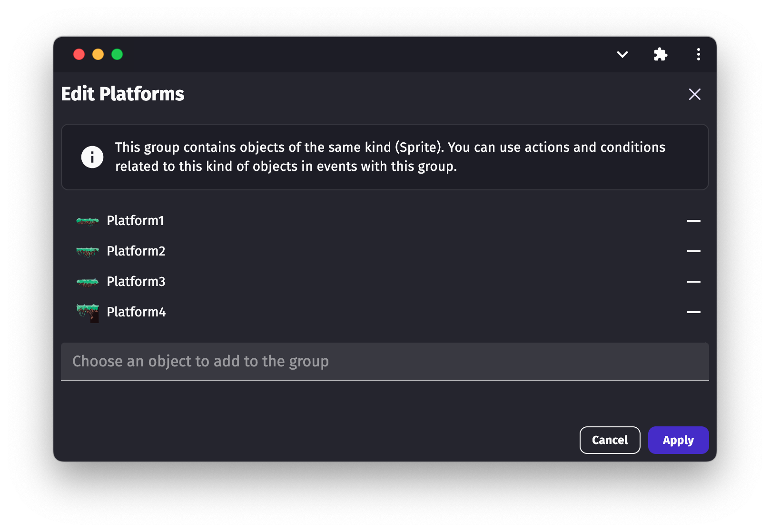Click the Platform3 sprite thumbnail
The height and width of the screenshot is (532, 770).
pos(88,282)
